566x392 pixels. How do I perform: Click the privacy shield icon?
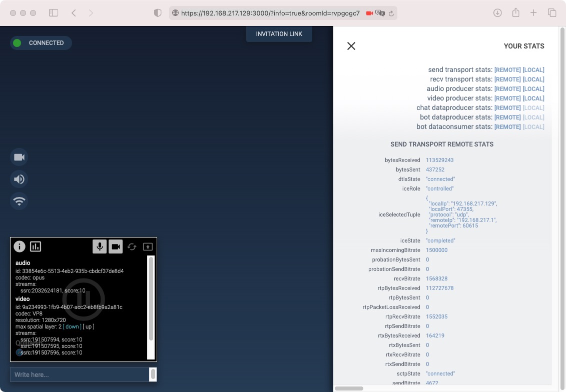coord(157,13)
